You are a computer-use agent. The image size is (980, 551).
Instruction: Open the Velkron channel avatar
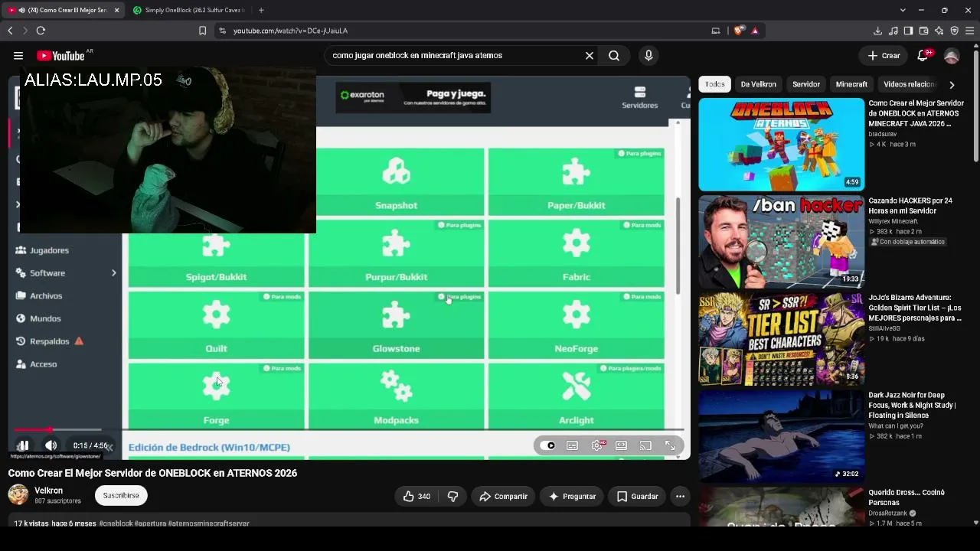coord(18,495)
